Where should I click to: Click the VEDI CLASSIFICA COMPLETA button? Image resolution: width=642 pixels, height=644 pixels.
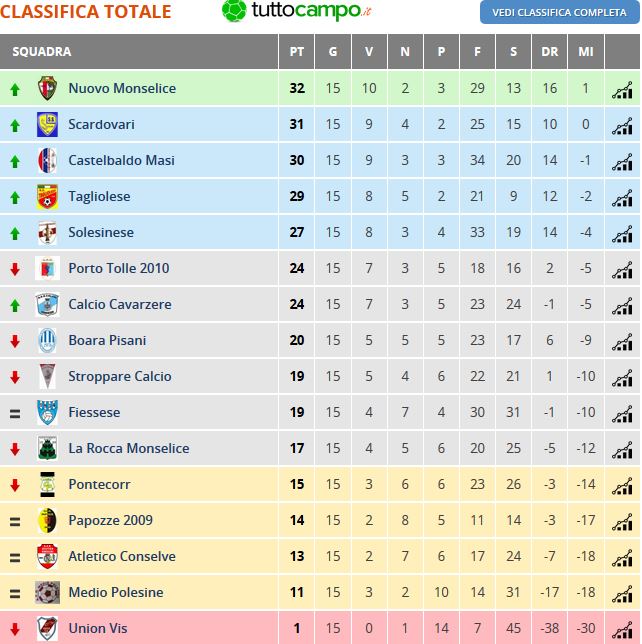pos(559,12)
